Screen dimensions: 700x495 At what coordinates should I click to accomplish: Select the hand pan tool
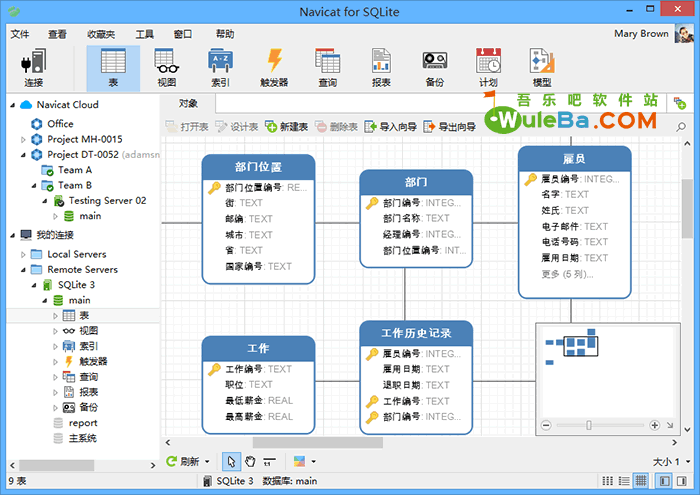[250, 461]
